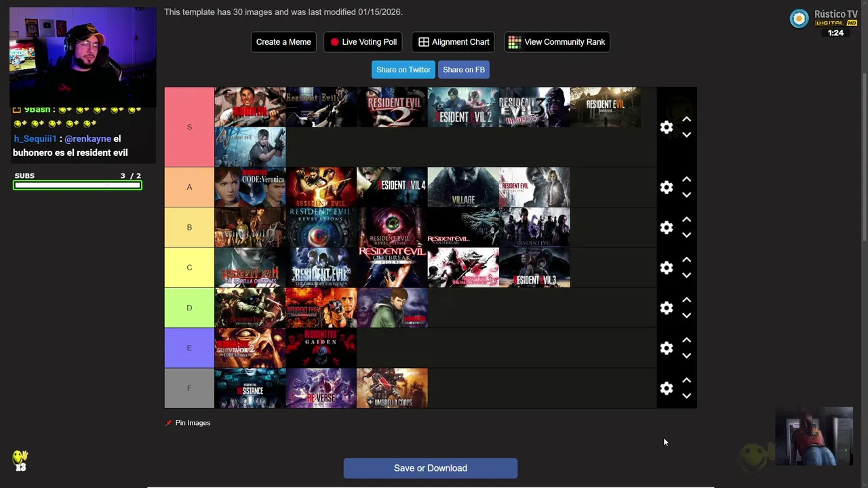Screen dimensions: 868x488
Task: Click the Create a Meme button
Action: pos(283,42)
